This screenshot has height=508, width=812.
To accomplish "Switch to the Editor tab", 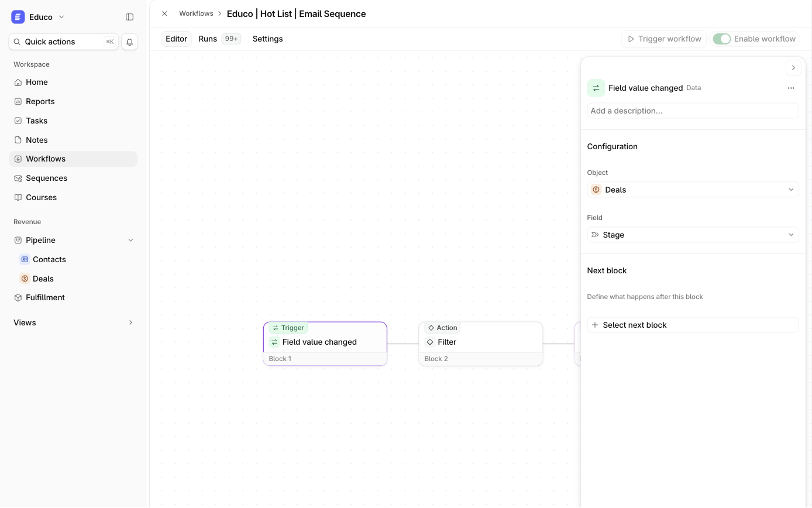I will (x=176, y=39).
